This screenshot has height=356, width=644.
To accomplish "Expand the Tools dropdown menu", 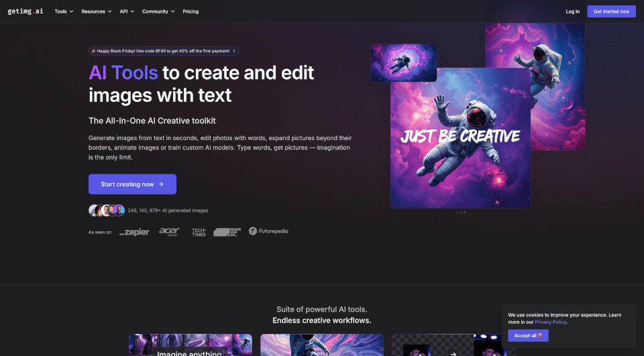I will pos(64,11).
